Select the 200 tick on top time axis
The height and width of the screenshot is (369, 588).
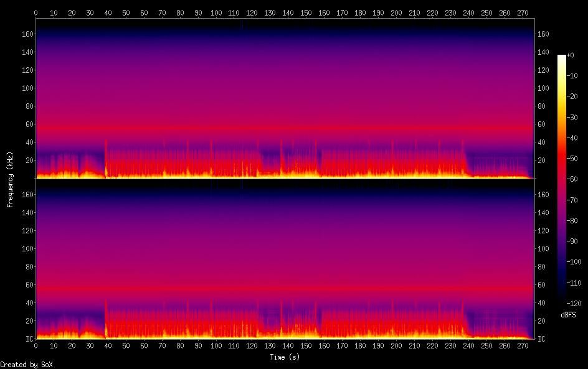tap(397, 12)
